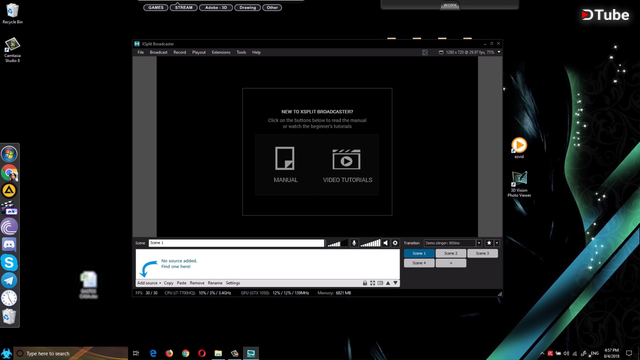The image size is (640, 360).
Task: Add a new scene with plus button
Action: click(x=451, y=263)
